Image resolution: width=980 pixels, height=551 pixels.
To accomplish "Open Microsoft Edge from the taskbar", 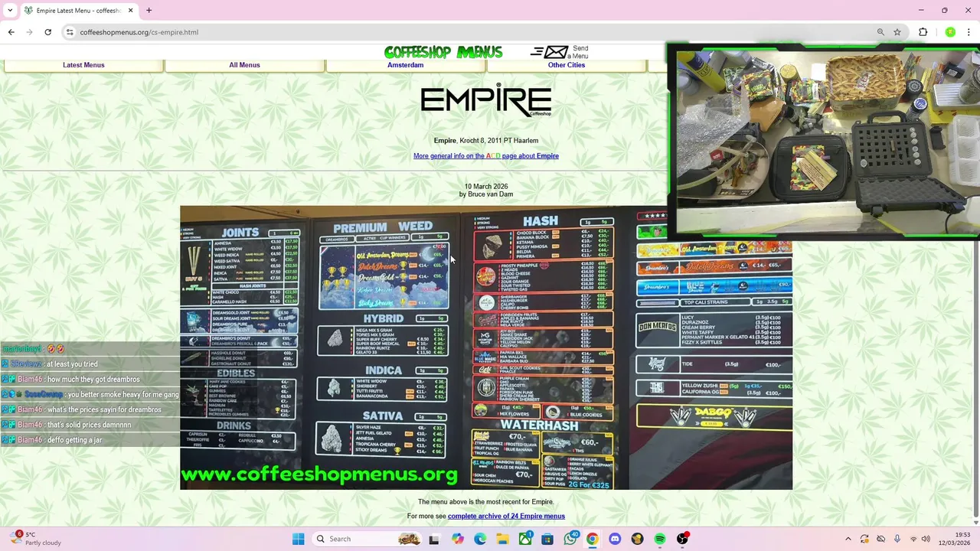I will pos(480,539).
